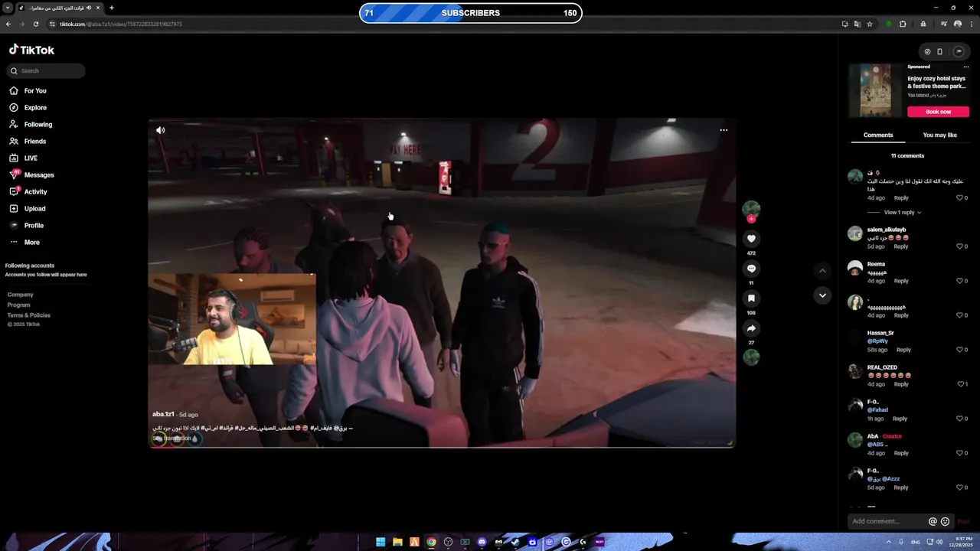Open the More menu in sidebar
This screenshot has width=980, height=551.
[24, 243]
